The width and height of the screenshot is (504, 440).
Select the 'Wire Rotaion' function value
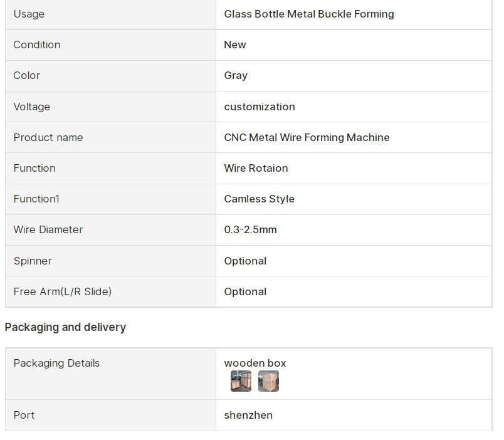[256, 168]
